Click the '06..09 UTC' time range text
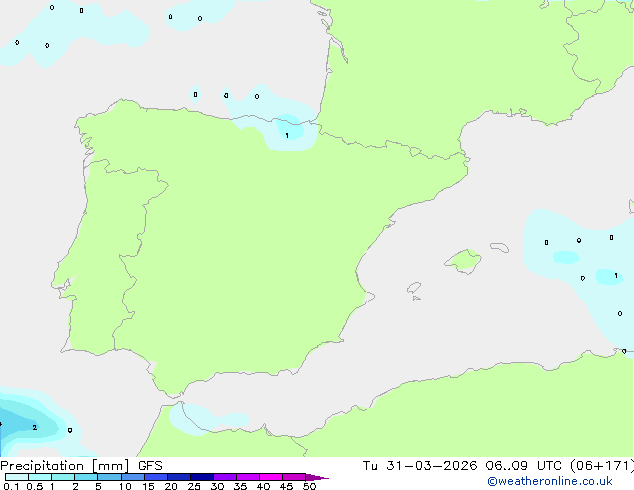 (524, 466)
